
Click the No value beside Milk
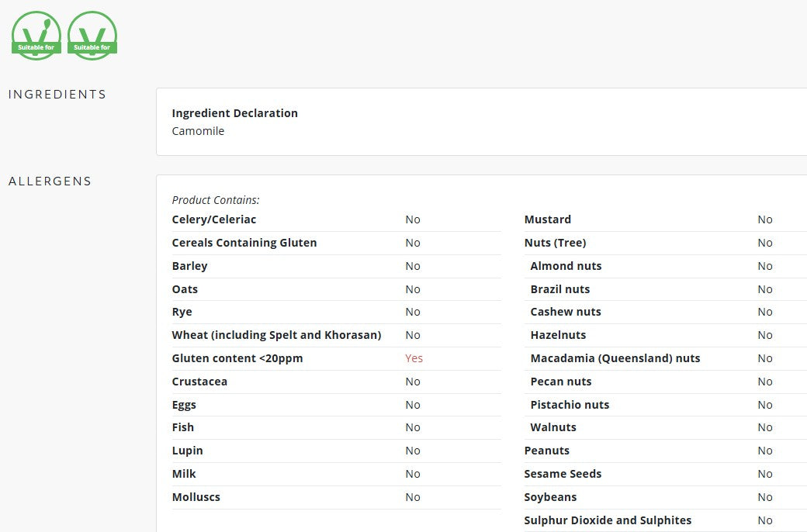click(412, 474)
